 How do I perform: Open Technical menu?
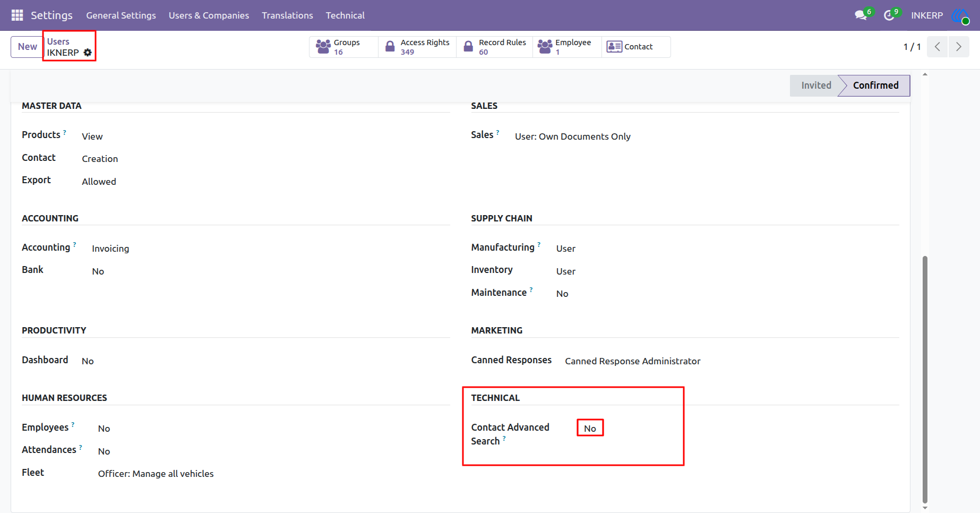345,15
